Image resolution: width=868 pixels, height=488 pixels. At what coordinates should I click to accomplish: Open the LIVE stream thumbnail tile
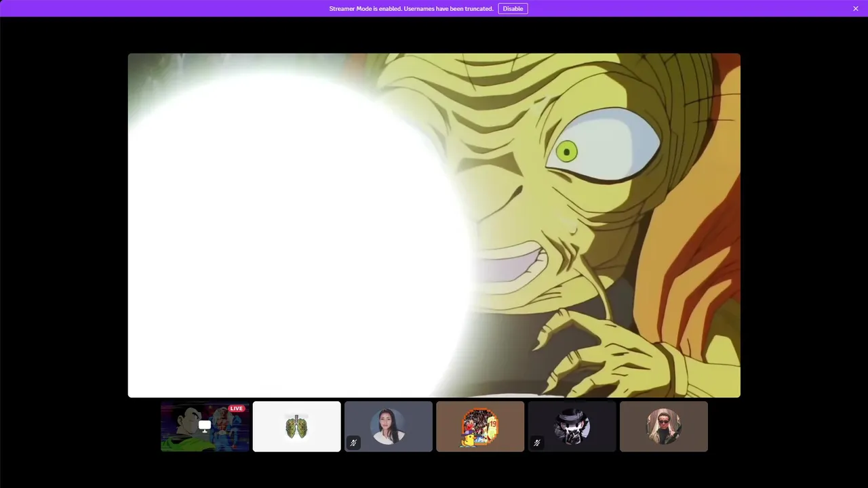pos(205,426)
